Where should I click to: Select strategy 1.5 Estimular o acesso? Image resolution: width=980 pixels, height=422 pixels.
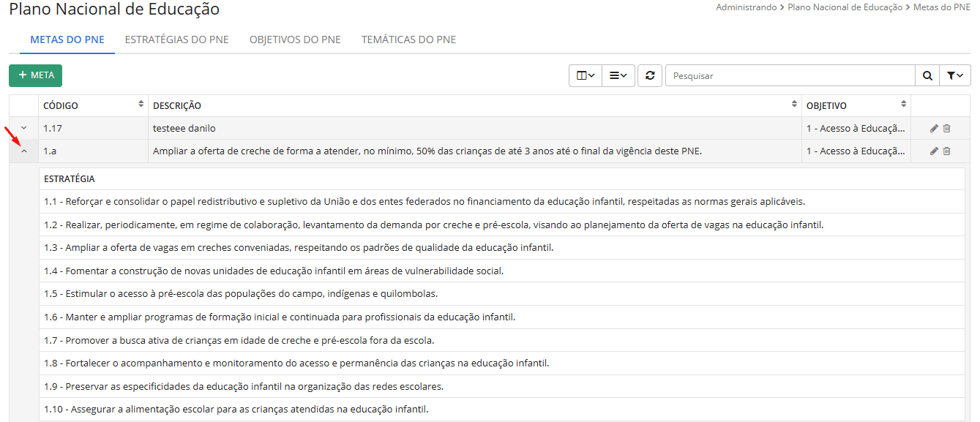tap(502, 294)
